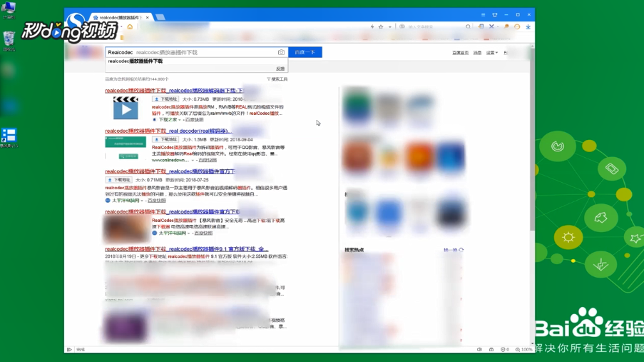Open fourth result mentioning 暴风影音 安全无毒

click(x=173, y=211)
